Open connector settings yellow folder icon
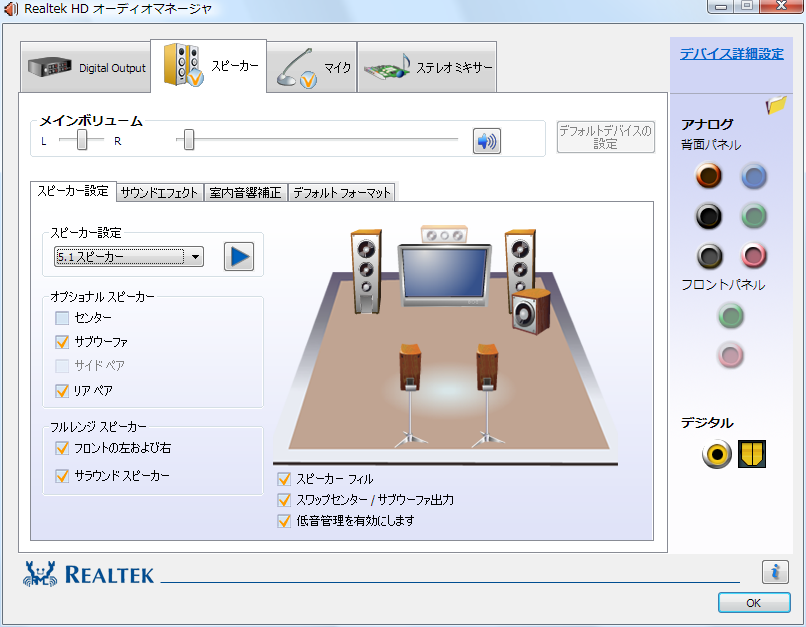Screen dimensions: 806x627 tap(776, 105)
